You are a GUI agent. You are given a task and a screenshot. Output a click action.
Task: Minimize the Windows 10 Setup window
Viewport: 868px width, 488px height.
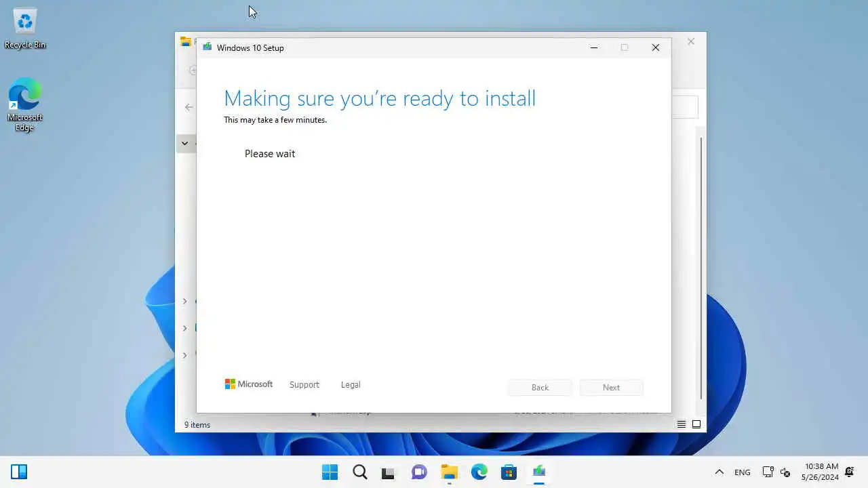594,47
